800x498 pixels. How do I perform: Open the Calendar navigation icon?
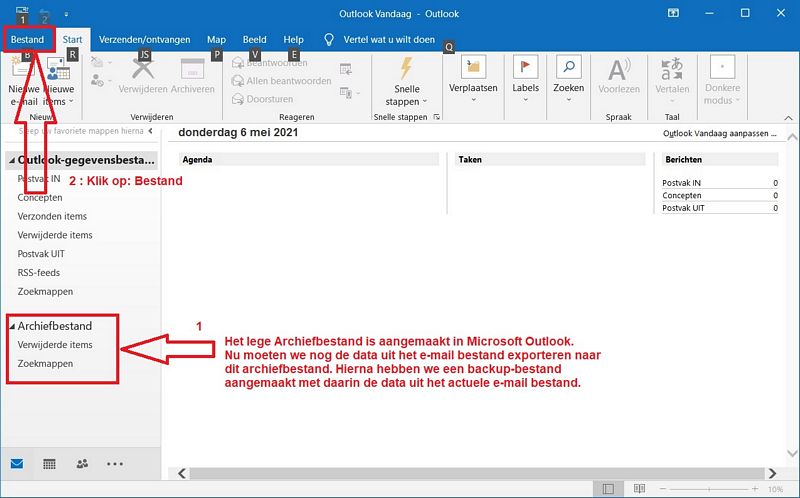(49, 464)
